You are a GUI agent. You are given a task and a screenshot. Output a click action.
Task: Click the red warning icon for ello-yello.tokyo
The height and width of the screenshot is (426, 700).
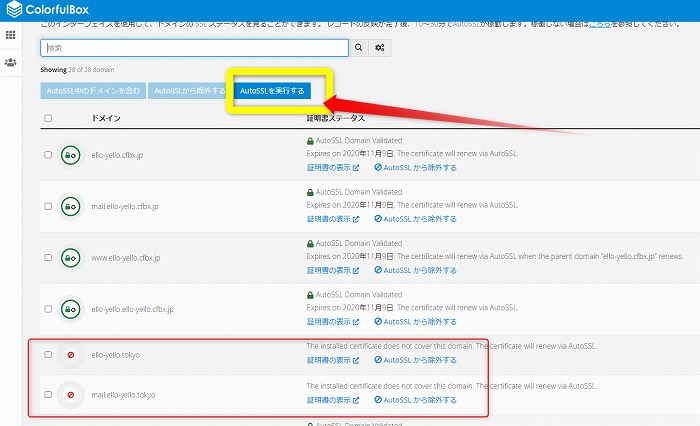(70, 355)
